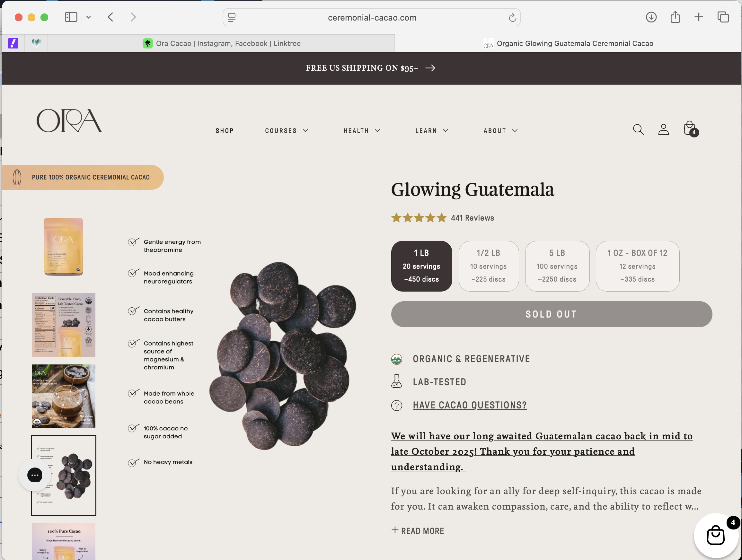
Task: Expand the Courses dropdown menu
Action: 287,131
